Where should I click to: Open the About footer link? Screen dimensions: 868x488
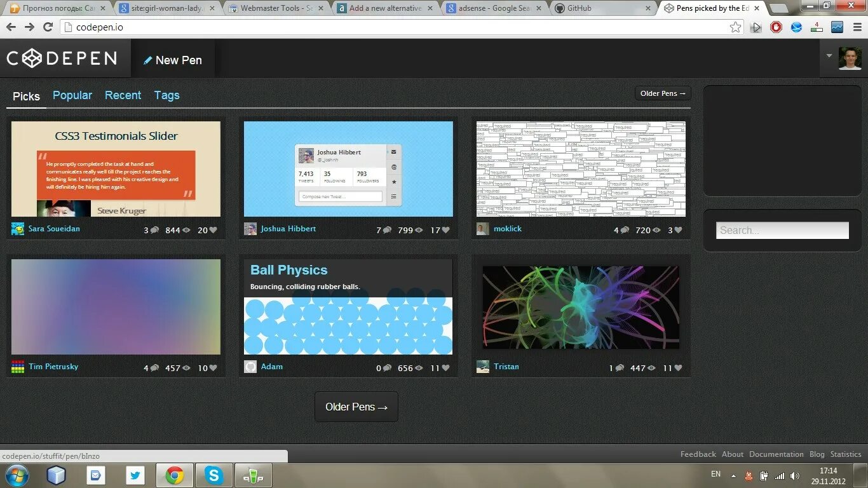pos(732,454)
